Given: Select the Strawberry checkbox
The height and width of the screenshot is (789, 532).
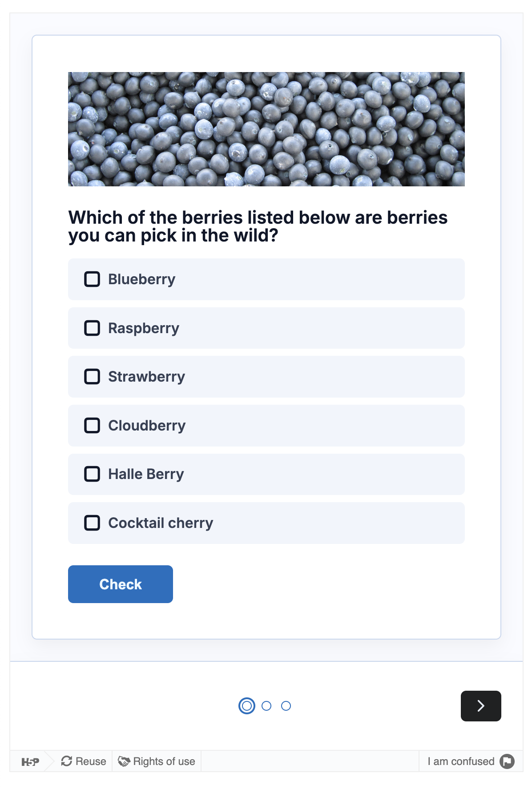Looking at the screenshot, I should [x=92, y=377].
